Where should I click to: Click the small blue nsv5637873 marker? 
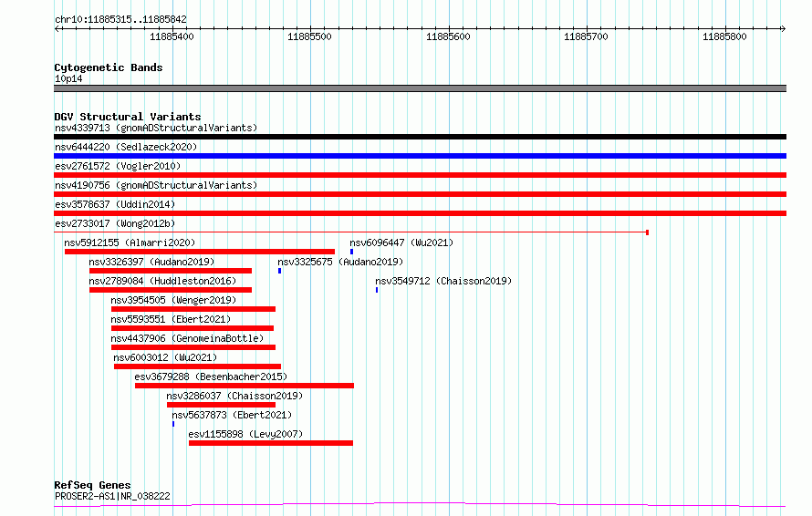(x=173, y=424)
